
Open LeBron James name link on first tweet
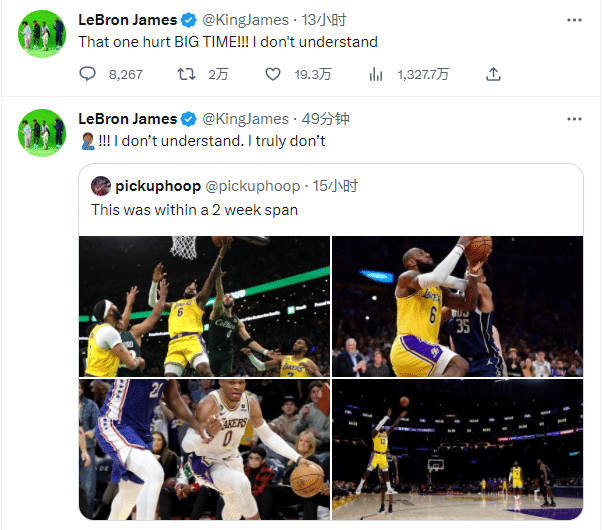point(127,20)
